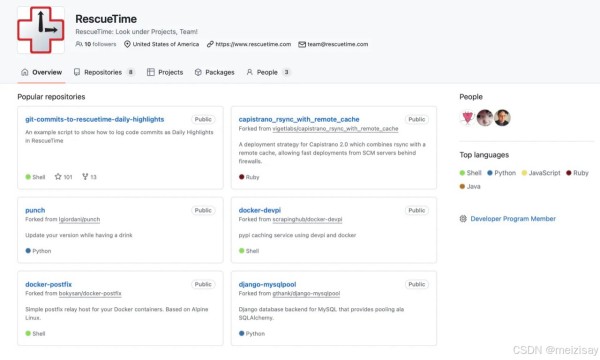Click the Repositories count badge 8
Screen dimensions: 600x360
point(130,72)
